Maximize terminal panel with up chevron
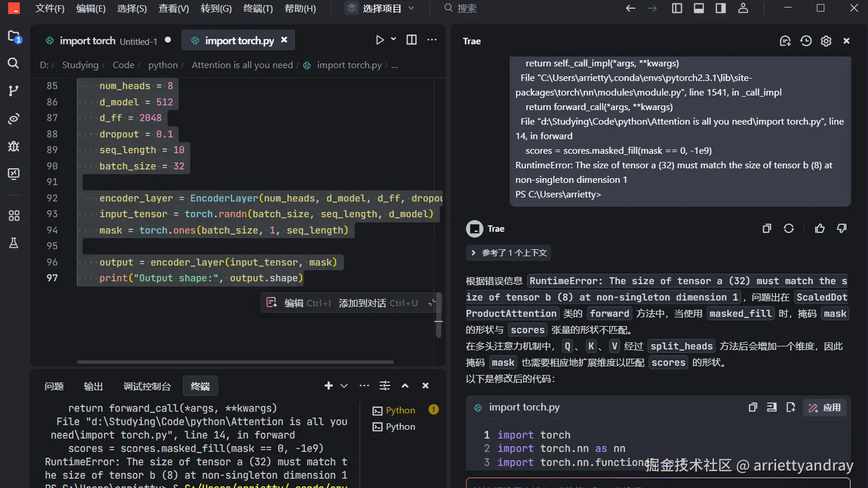Viewport: 868px width, 488px height. click(405, 386)
